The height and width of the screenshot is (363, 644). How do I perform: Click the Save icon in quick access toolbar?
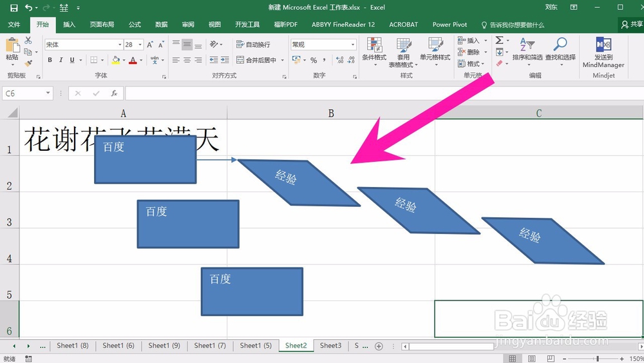[14, 7]
